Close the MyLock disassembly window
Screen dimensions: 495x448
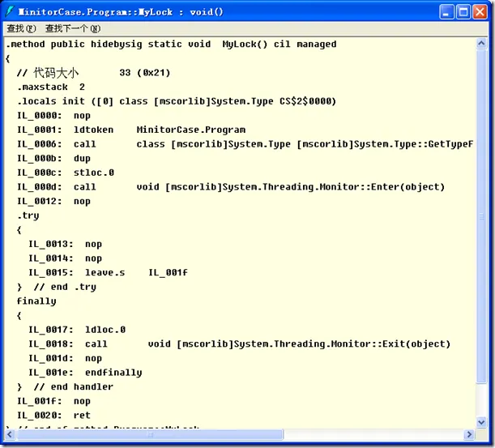[480, 12]
